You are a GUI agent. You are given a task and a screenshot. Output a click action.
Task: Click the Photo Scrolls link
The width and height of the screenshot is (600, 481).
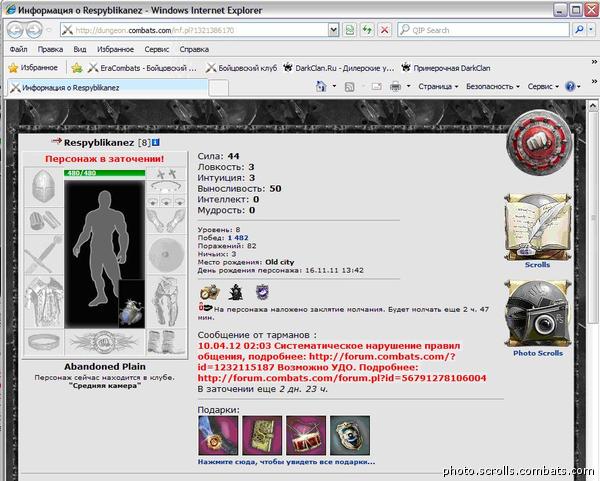[538, 353]
